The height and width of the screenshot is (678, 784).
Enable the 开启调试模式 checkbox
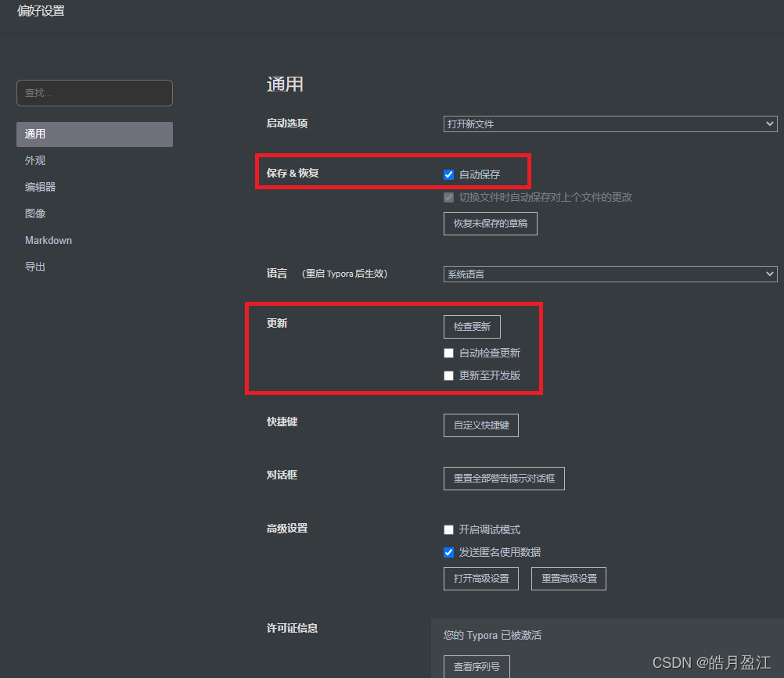point(448,529)
